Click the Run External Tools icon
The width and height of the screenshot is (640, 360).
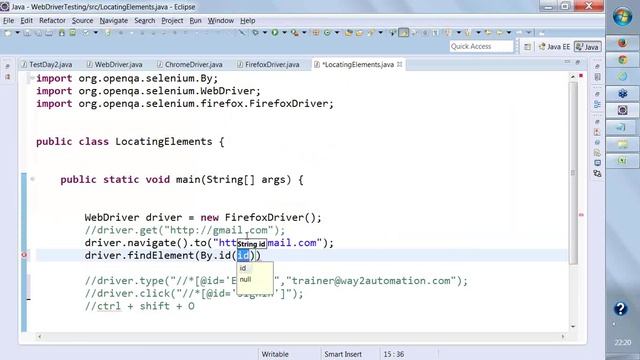coord(294,33)
